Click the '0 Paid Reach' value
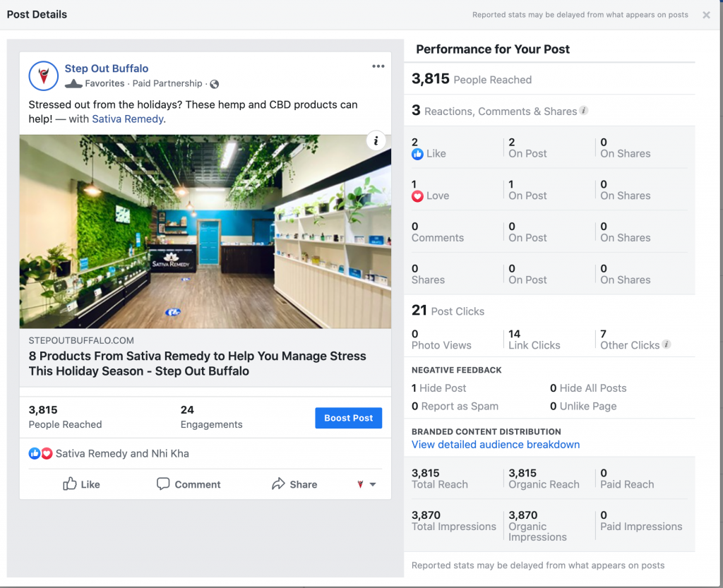 tap(627, 479)
